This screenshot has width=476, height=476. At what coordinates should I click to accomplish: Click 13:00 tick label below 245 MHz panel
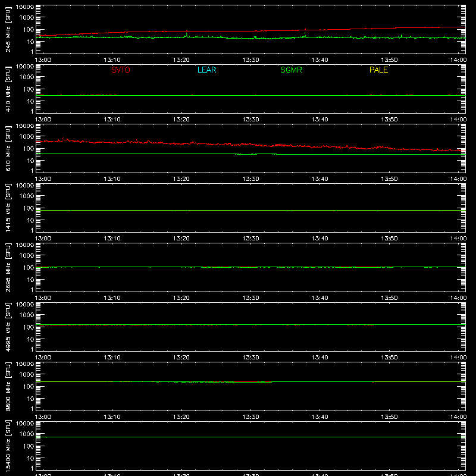(x=43, y=60)
